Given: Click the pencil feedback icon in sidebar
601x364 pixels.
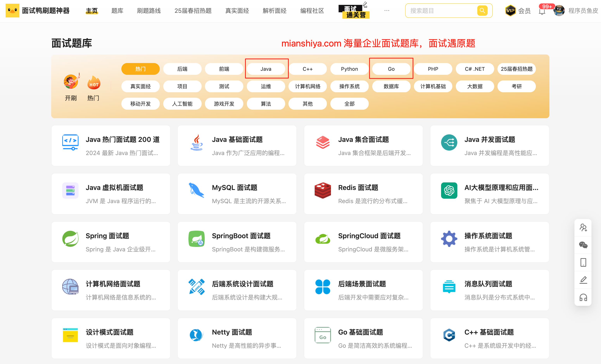Looking at the screenshot, I should tap(583, 280).
